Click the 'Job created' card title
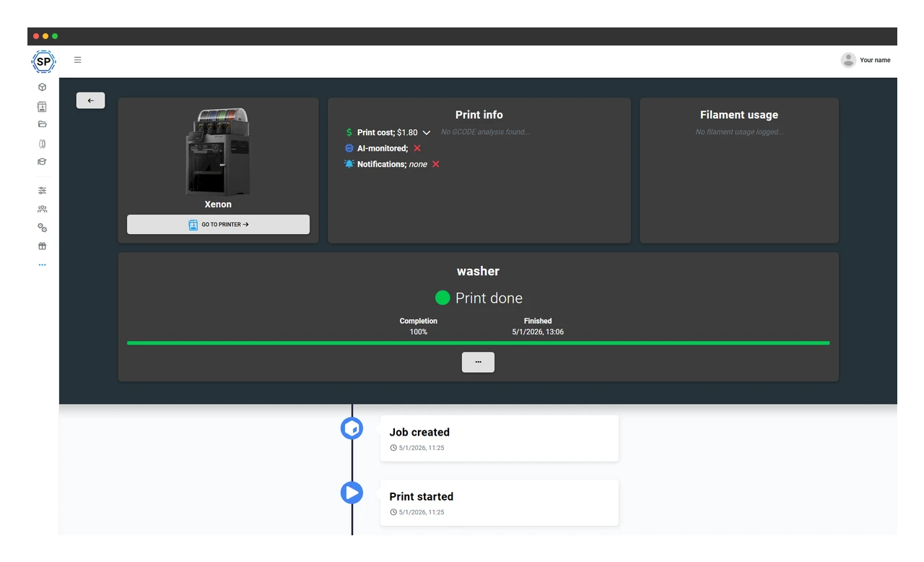Screen dimensions: 924x562 pos(419,432)
